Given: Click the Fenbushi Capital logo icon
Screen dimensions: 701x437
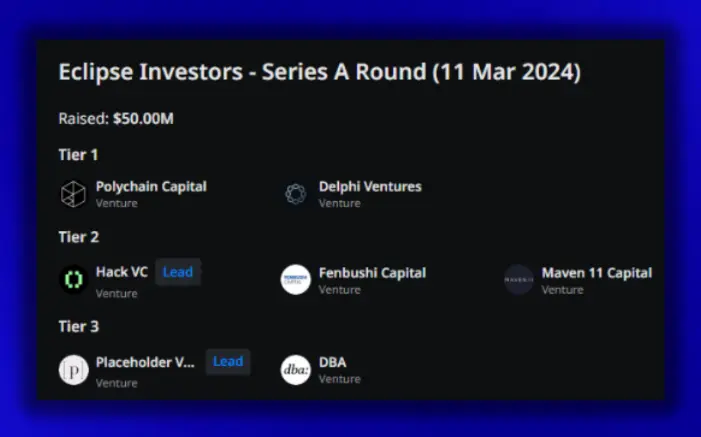Looking at the screenshot, I should click(x=295, y=279).
